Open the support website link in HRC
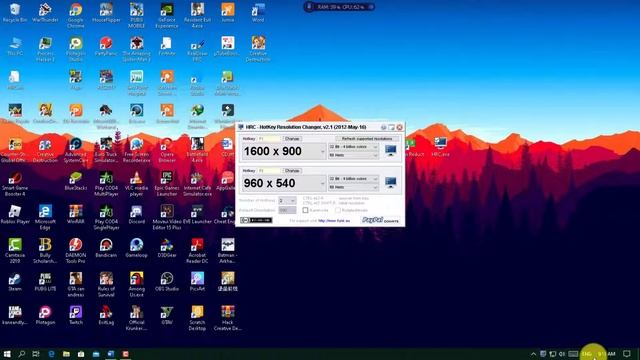640x360 pixels. (334, 221)
